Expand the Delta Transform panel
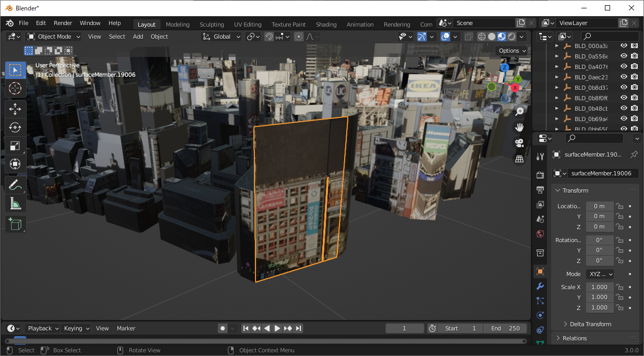 tap(590, 324)
